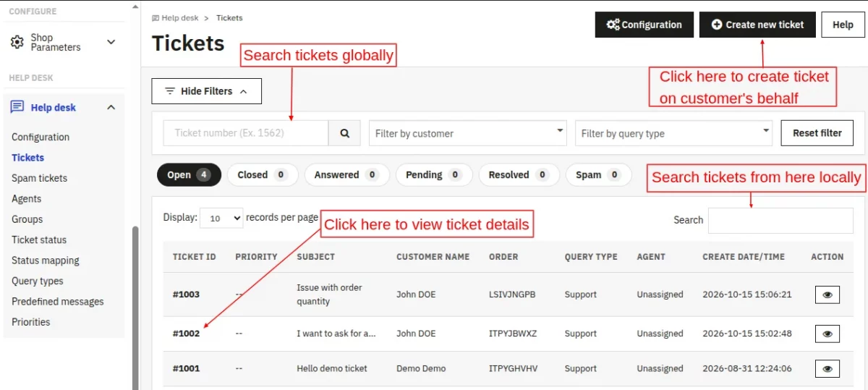
Task: Open Query types in sidebar
Action: (38, 281)
